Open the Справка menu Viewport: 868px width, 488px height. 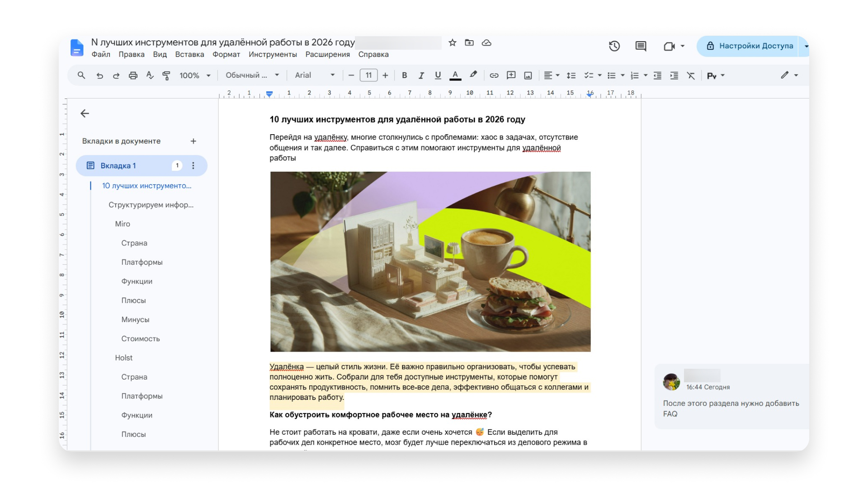pyautogui.click(x=373, y=54)
